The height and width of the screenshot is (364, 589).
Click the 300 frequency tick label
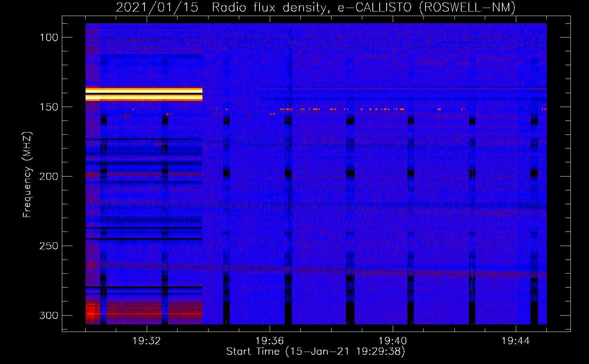click(49, 315)
